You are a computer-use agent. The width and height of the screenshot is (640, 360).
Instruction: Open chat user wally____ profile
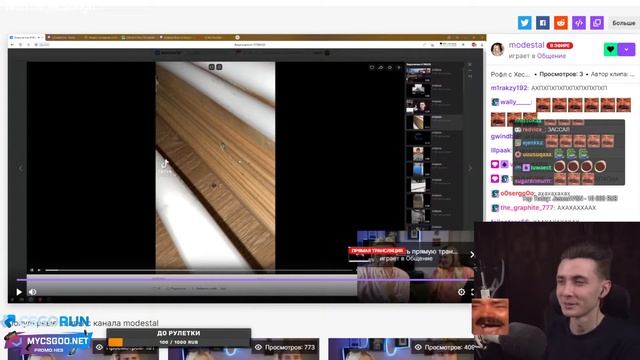point(516,102)
